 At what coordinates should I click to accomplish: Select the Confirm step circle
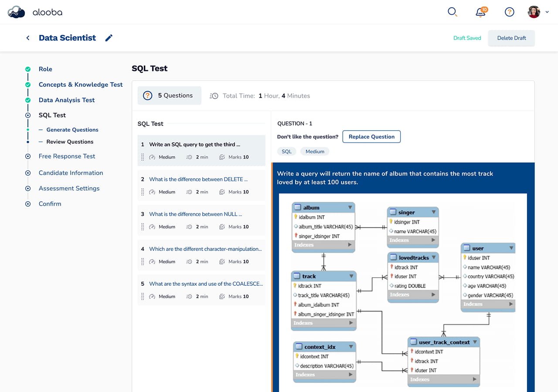[28, 204]
